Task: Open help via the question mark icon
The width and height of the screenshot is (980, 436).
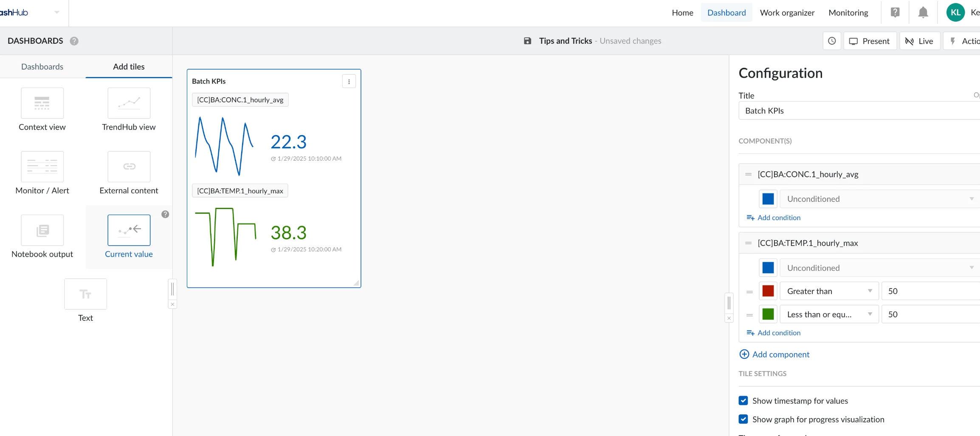Action: 896,12
